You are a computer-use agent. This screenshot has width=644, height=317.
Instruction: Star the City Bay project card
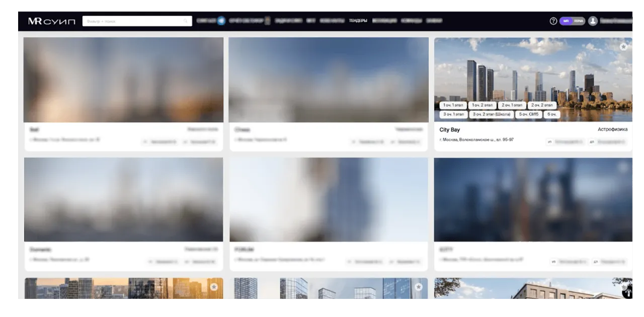point(623,47)
